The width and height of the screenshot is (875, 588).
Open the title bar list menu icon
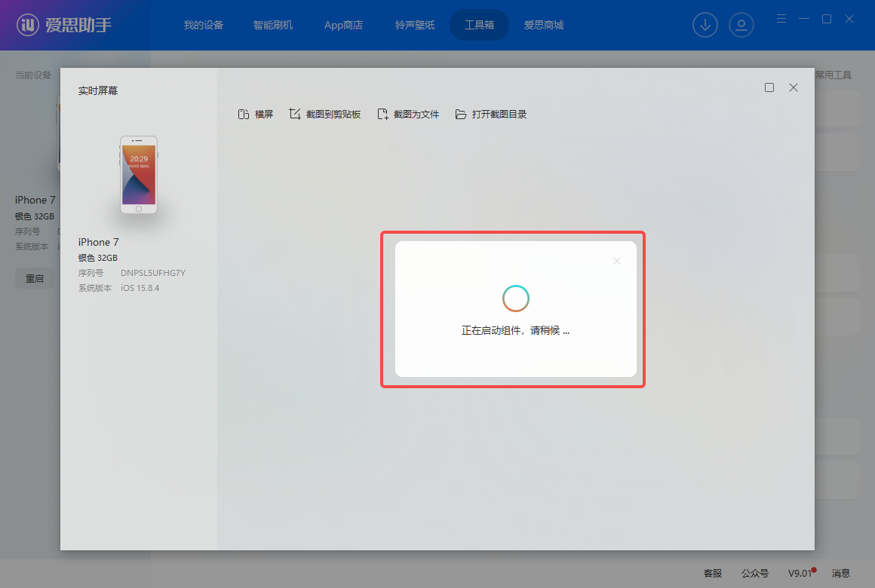[x=781, y=19]
